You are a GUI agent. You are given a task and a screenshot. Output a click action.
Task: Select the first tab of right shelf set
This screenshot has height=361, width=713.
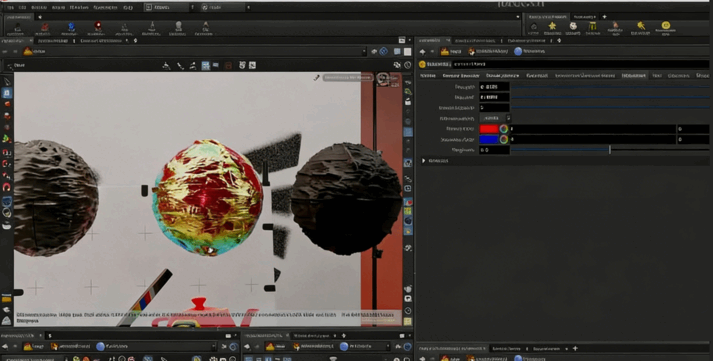[x=547, y=16]
